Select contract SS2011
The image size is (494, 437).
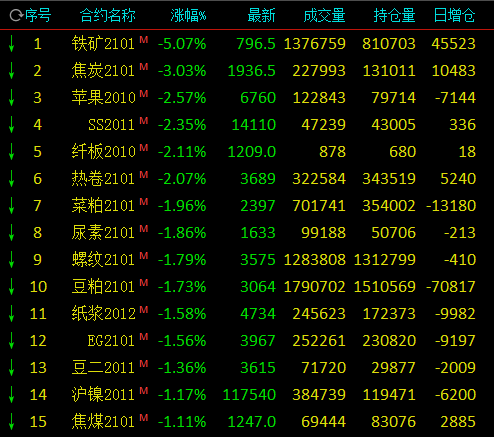[x=111, y=125]
